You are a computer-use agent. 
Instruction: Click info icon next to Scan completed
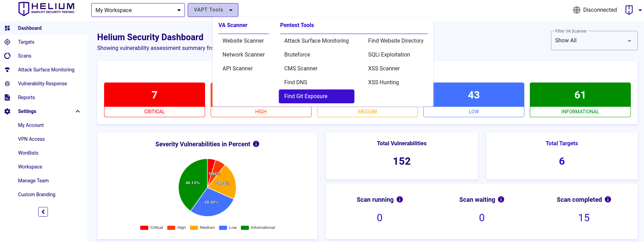[x=608, y=199]
